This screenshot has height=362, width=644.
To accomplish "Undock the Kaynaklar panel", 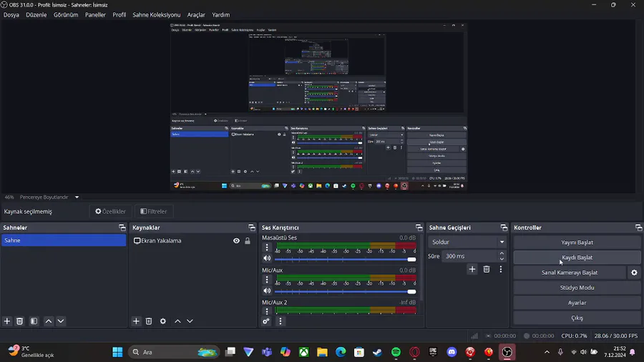I will click(x=251, y=228).
